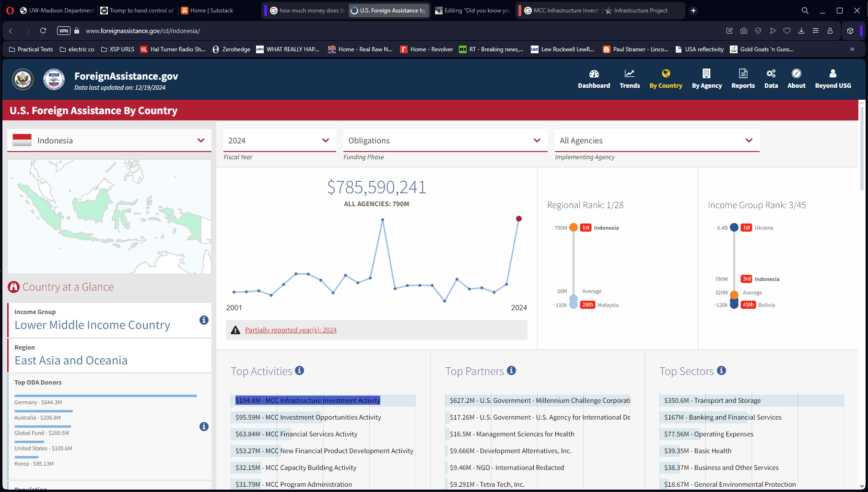Click the info icon next to Top Sectors
868x492 pixels.
[721, 370]
